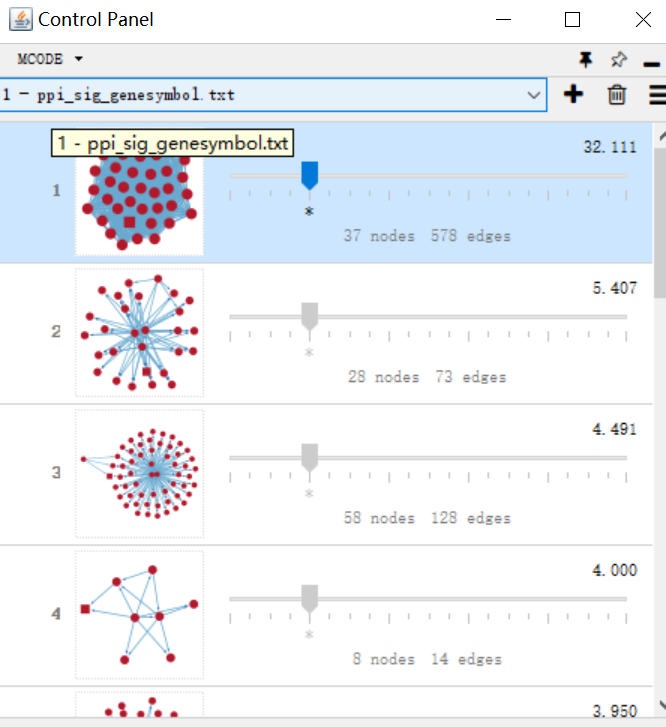Click the score value 3.950
Image resolution: width=666 pixels, height=727 pixels.
[x=614, y=711]
